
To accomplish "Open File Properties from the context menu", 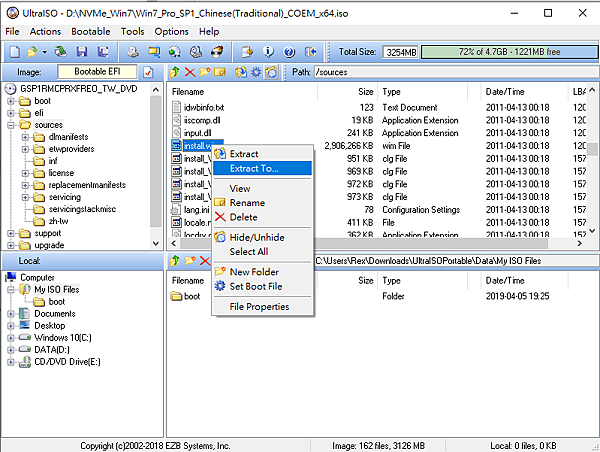I will [262, 307].
